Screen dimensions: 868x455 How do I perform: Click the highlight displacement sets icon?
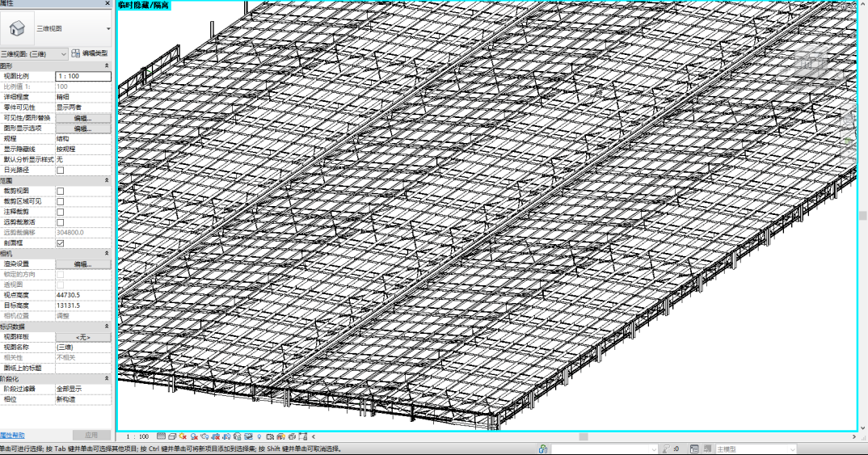pos(292,436)
